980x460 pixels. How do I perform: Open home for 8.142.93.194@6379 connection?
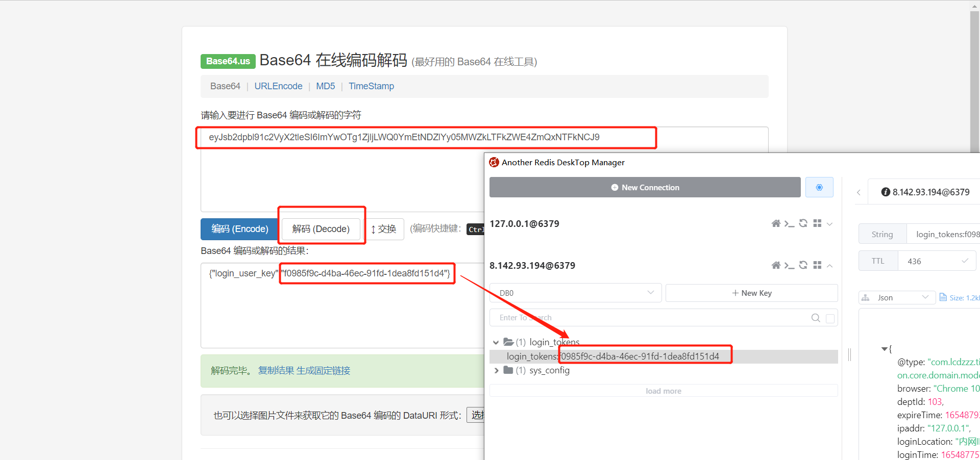tap(776, 265)
